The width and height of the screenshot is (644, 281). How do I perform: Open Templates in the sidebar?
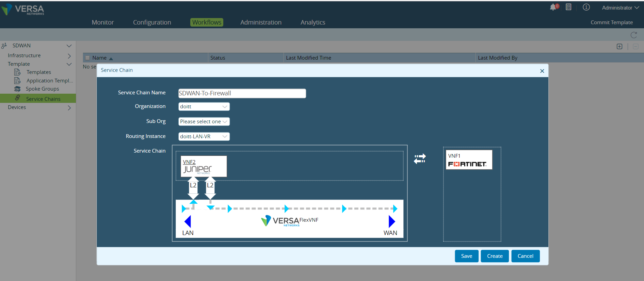(39, 72)
